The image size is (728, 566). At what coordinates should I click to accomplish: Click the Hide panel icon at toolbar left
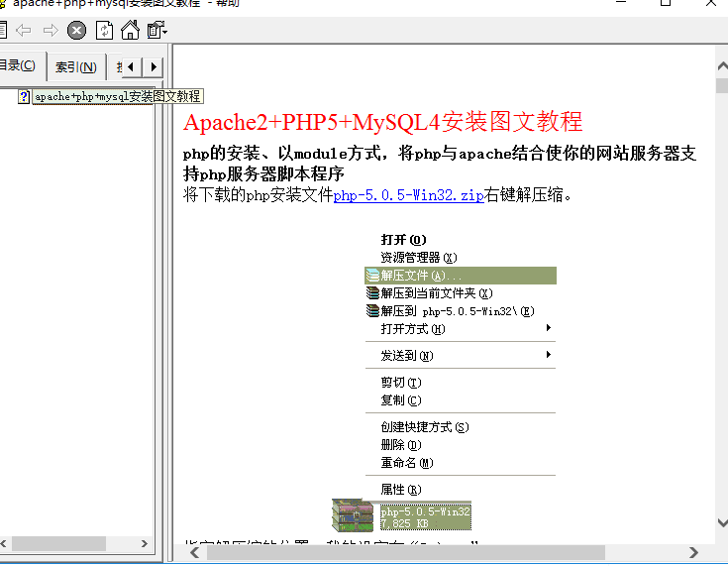point(3,31)
